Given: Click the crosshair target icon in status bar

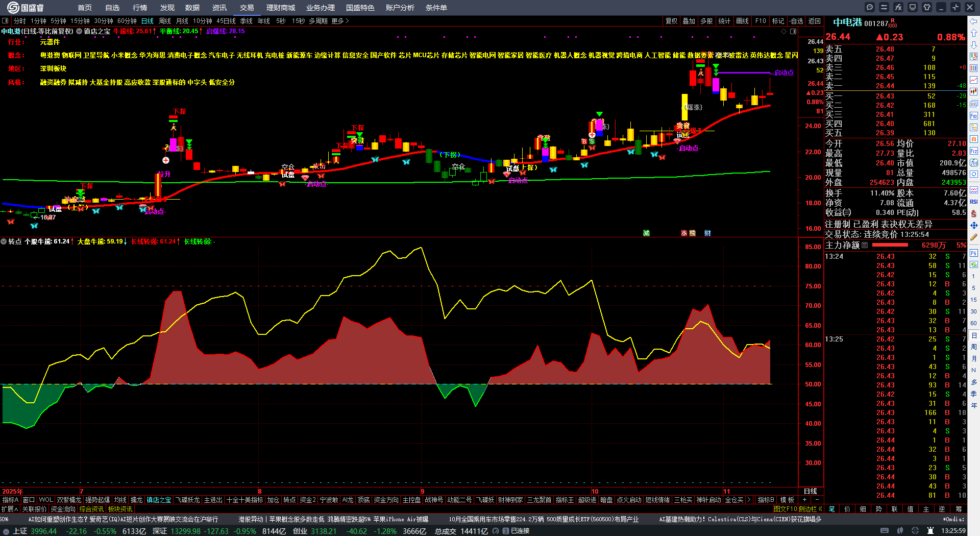Looking at the screenshot, I should coord(915,531).
